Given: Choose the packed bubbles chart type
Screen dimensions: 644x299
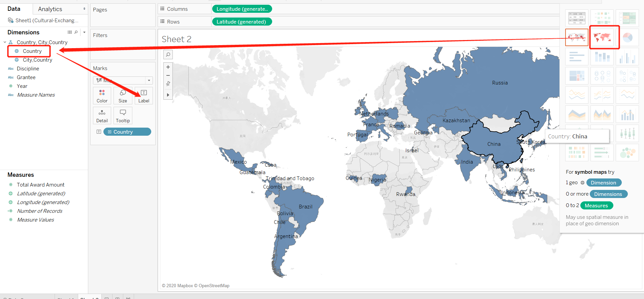Looking at the screenshot, I should (627, 153).
